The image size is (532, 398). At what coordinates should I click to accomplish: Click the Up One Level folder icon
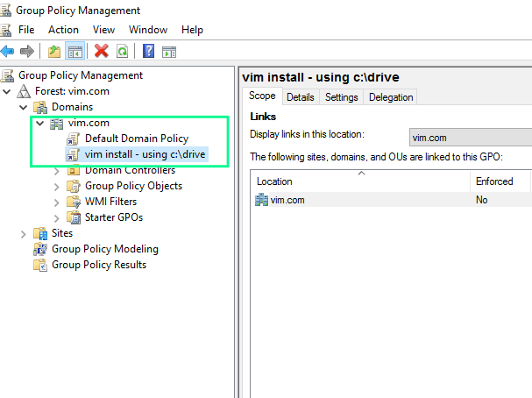(54, 51)
